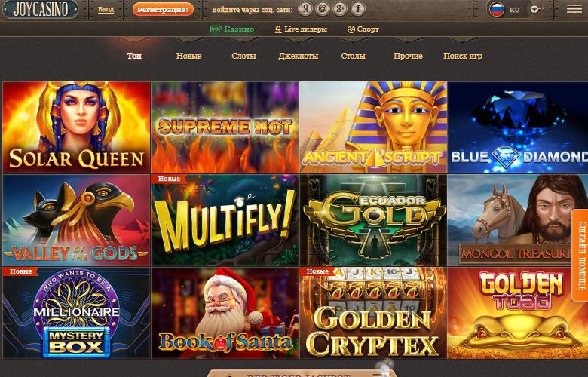Open the Ecuador Gold game
Screen dimensions: 588x377
373,220
